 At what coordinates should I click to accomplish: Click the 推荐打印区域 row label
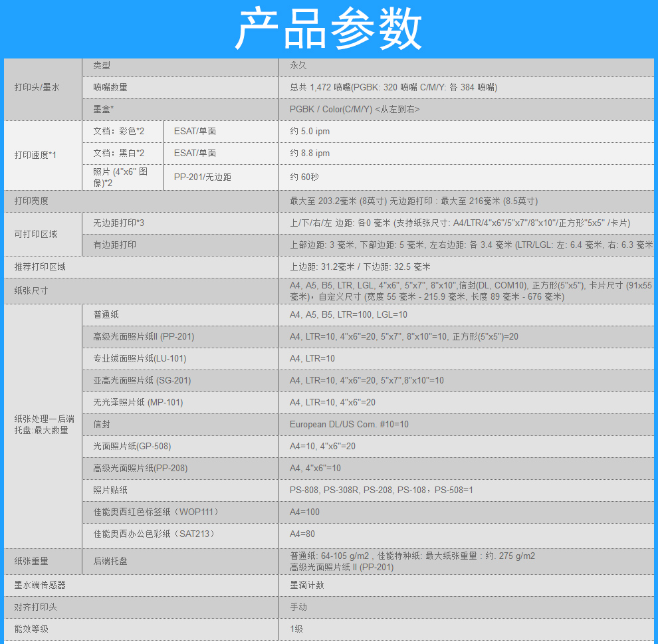(41, 267)
